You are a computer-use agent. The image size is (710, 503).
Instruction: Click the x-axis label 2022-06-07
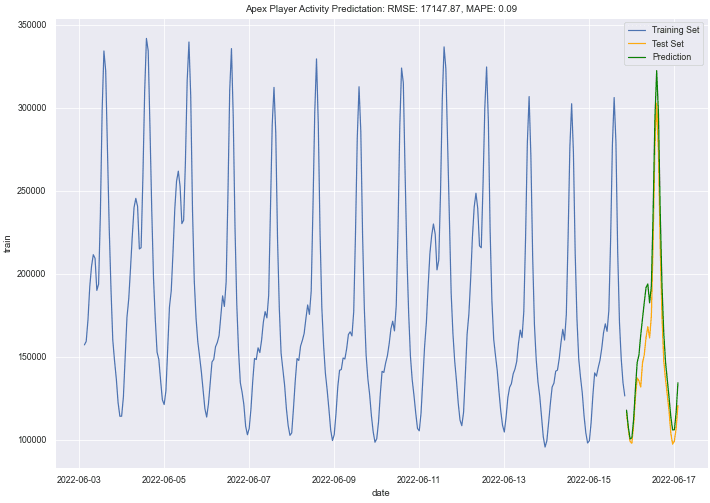[249, 480]
